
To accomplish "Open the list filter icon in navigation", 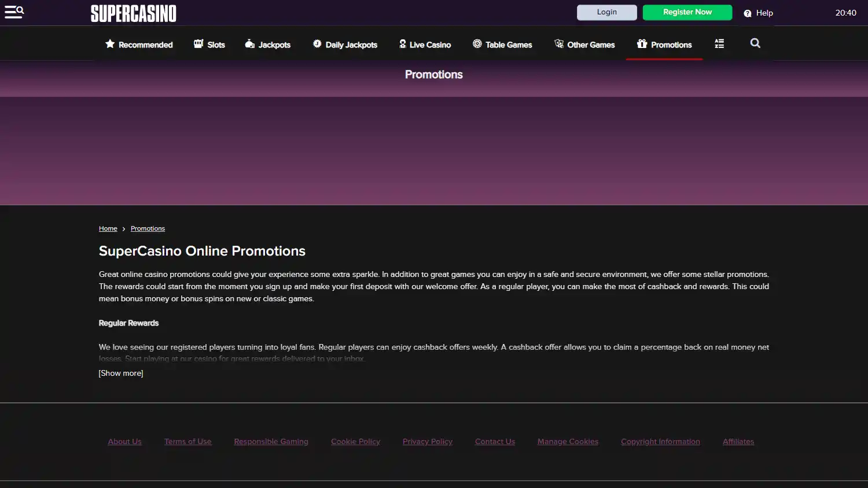I will point(719,43).
